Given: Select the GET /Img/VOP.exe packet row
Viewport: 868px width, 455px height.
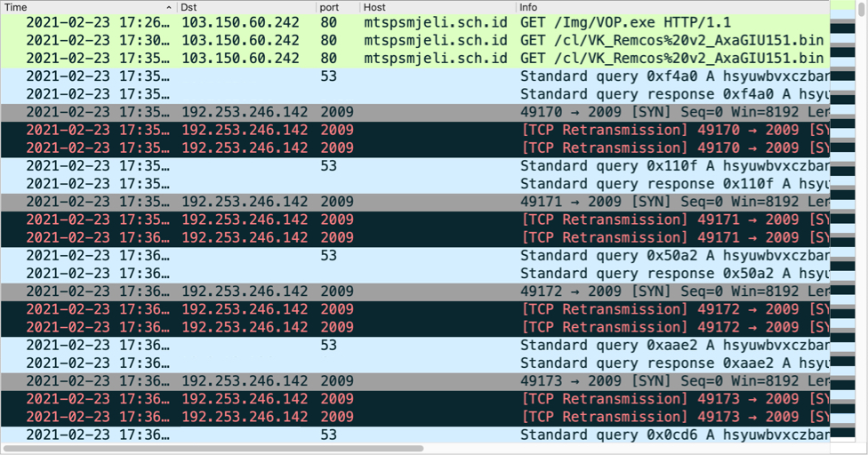Looking at the screenshot, I should click(x=415, y=23).
